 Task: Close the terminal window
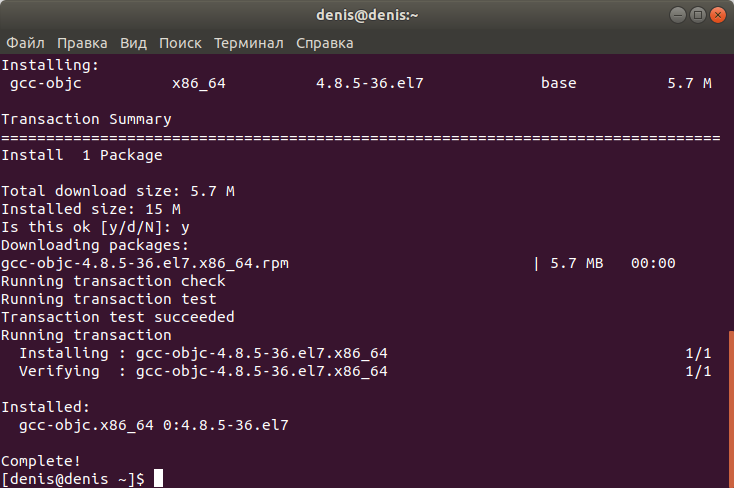click(x=718, y=15)
